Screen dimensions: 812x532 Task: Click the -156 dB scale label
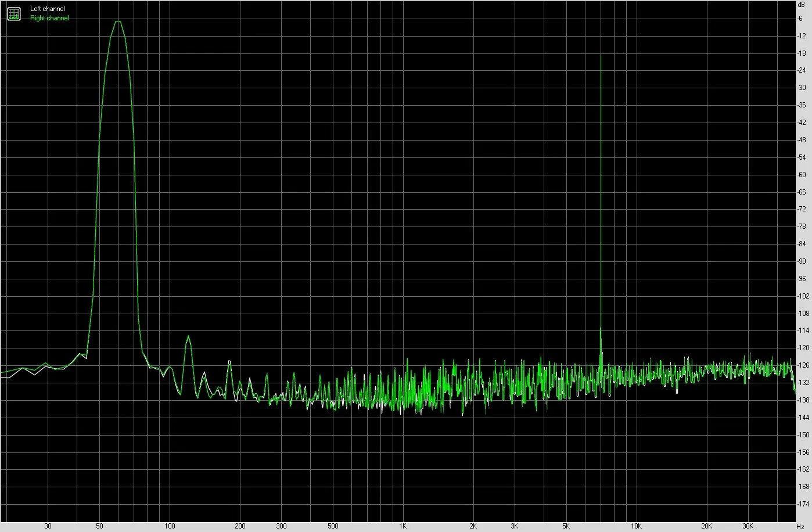pos(803,452)
